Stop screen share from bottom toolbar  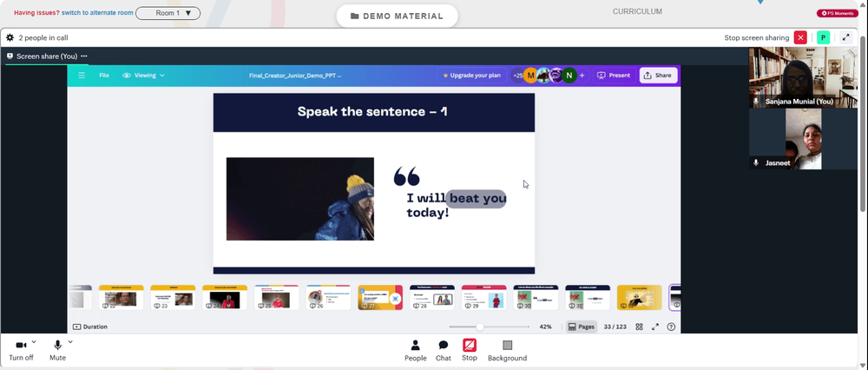pos(470,350)
